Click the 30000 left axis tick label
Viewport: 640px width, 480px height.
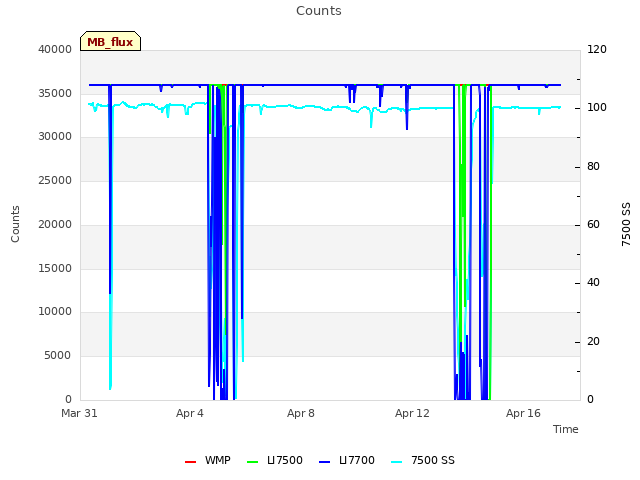click(x=55, y=136)
